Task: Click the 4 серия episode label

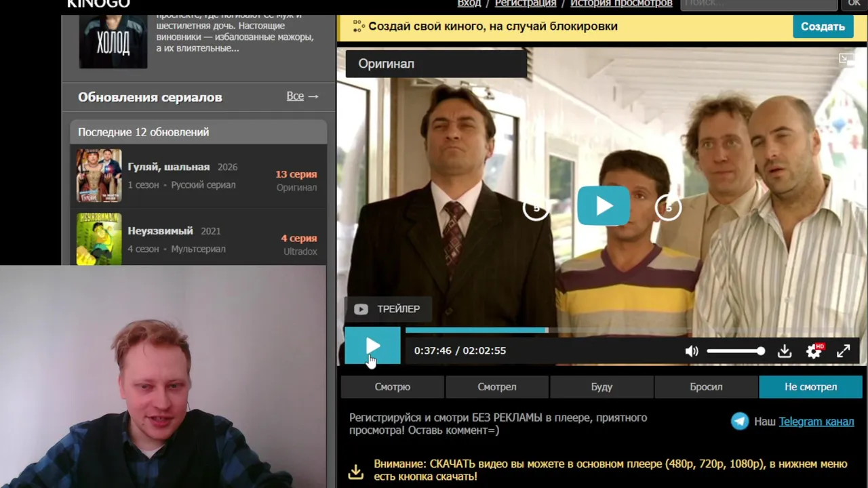Action: click(x=299, y=239)
